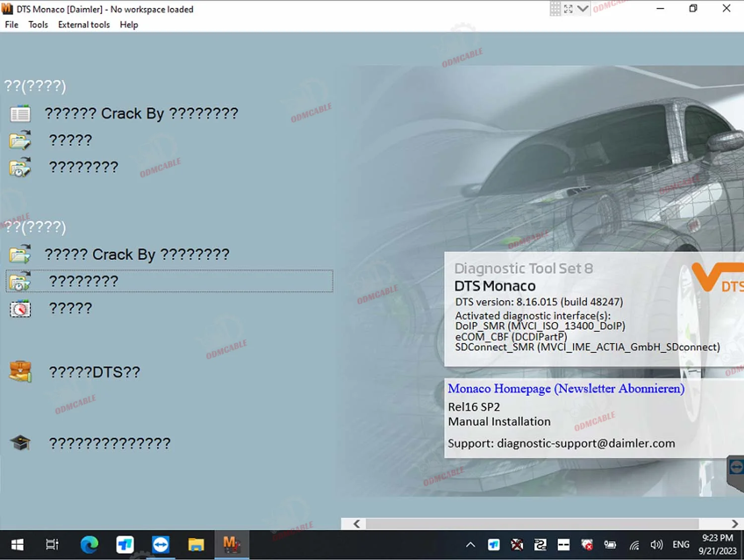Open Microsoft Edge from the taskbar
Image resolution: width=744 pixels, height=560 pixels.
coord(89,545)
